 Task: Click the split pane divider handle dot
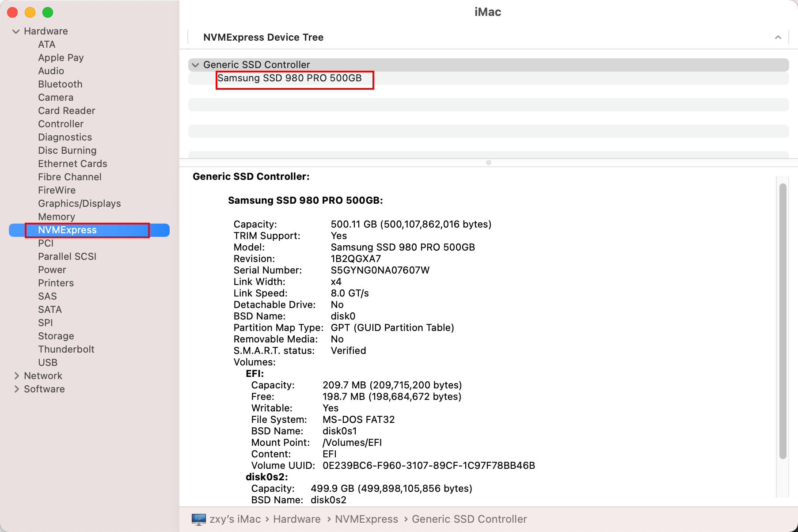click(489, 163)
